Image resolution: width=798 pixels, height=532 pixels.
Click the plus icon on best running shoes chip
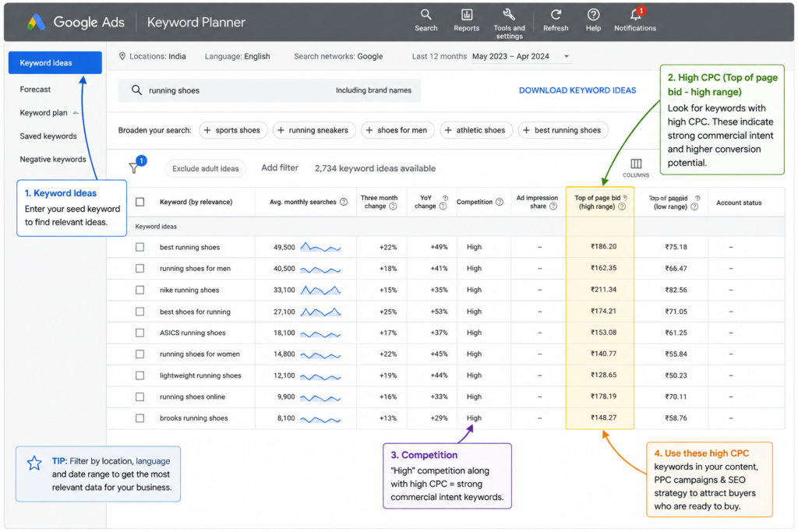[x=526, y=130]
